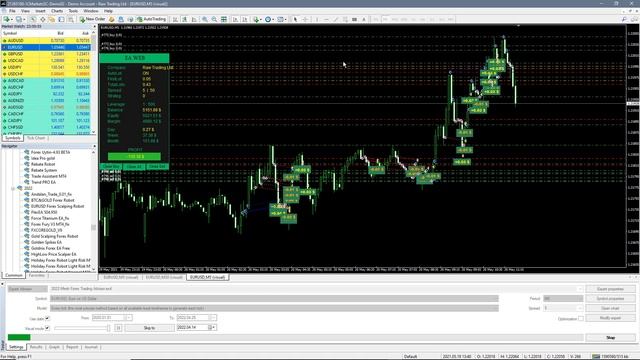Toggle the Data Window crosshair-circle icon
The height and width of the screenshot is (360, 640).
42,19
